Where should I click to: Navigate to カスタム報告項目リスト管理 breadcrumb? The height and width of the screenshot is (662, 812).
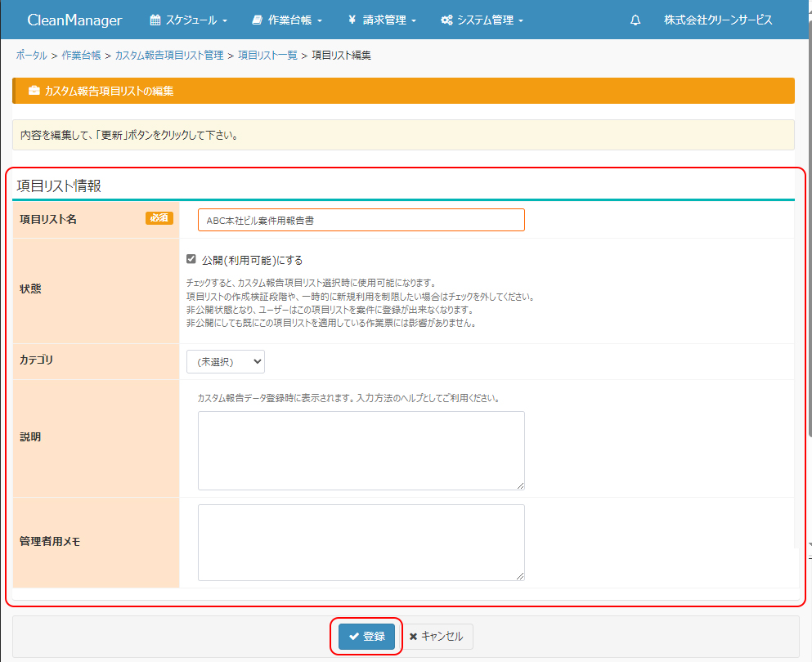coord(169,56)
